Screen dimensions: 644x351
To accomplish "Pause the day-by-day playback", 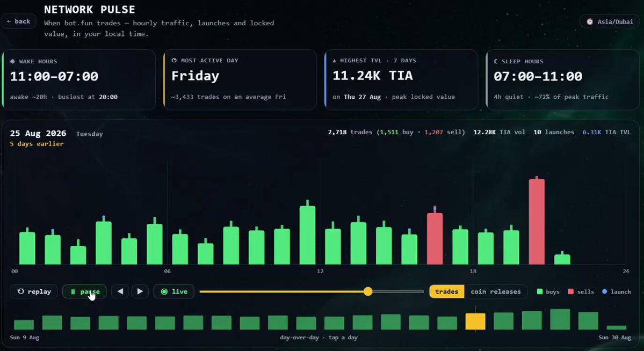I will coord(85,291).
